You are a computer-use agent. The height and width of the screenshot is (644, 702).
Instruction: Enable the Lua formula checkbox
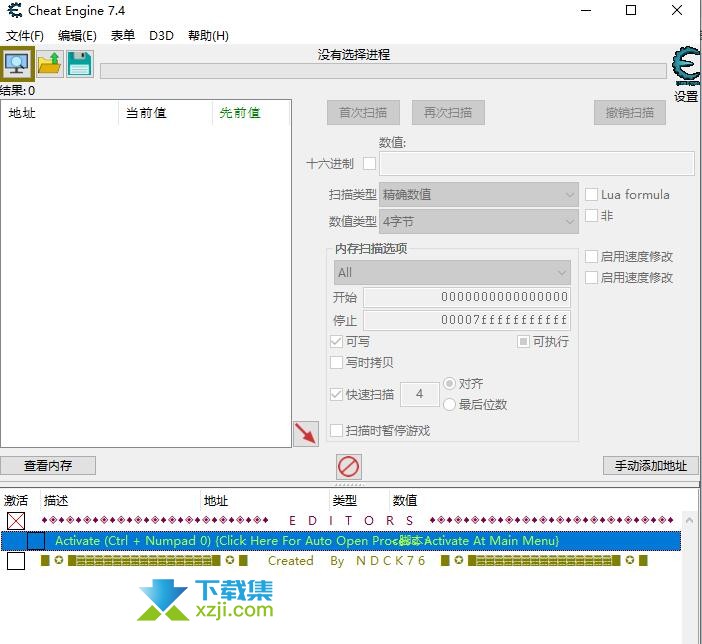click(591, 194)
